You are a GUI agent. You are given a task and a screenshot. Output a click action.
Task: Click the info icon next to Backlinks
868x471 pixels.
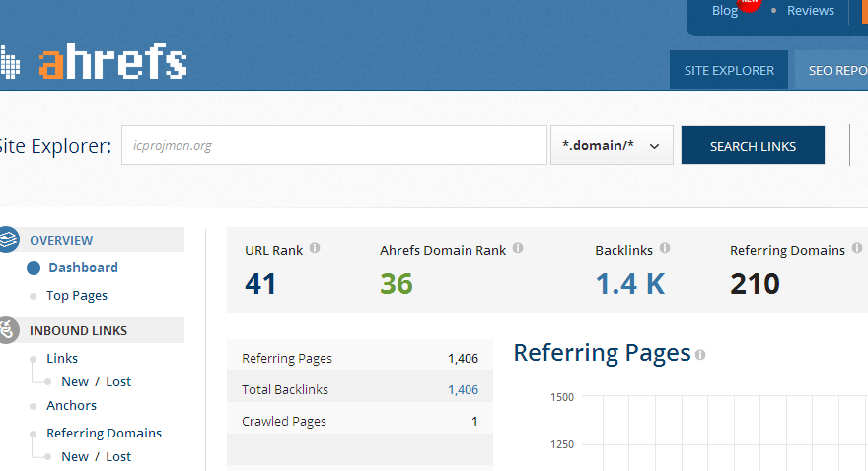665,248
